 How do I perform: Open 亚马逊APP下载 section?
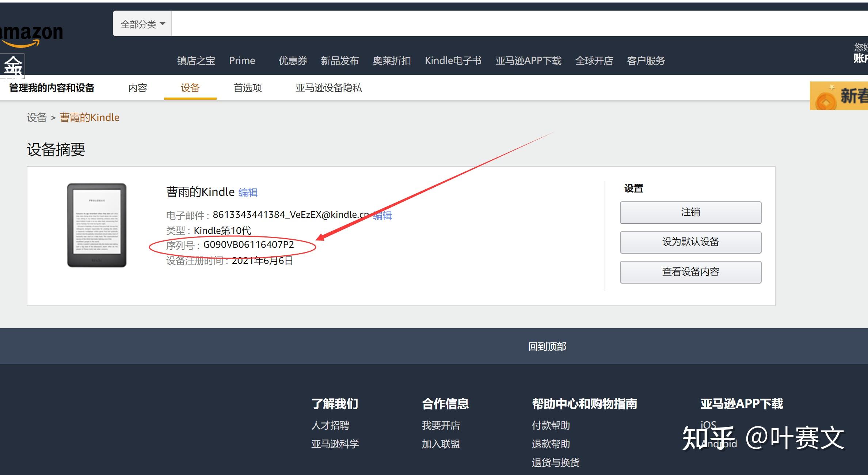tap(529, 61)
